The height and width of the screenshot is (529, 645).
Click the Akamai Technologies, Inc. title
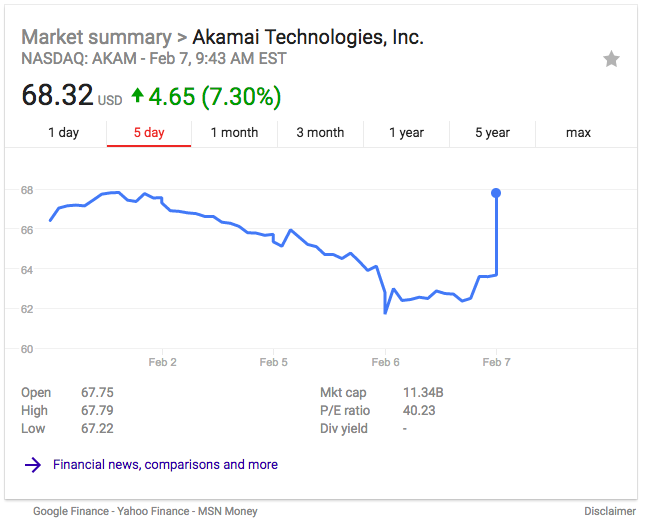pos(308,38)
